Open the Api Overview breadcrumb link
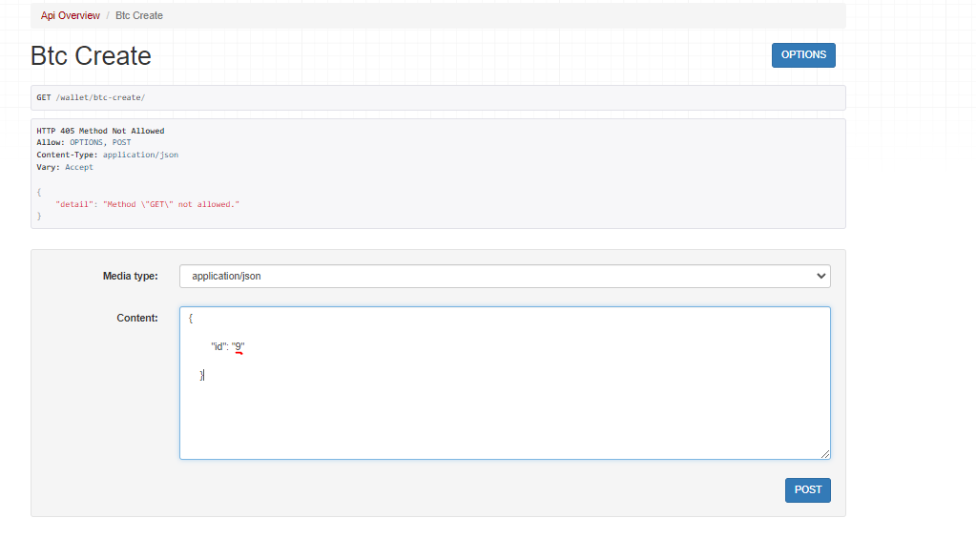This screenshot has height=560, width=976. (x=70, y=15)
